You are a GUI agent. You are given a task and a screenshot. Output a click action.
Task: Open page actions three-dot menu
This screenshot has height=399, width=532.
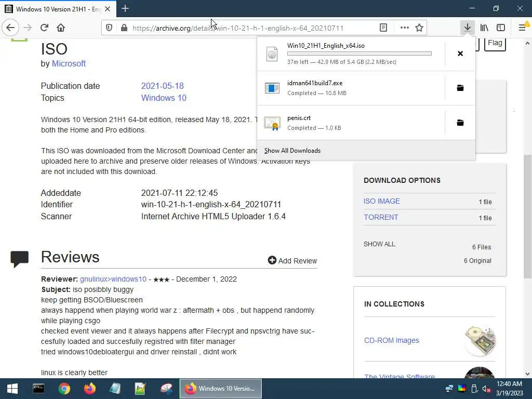point(404,28)
